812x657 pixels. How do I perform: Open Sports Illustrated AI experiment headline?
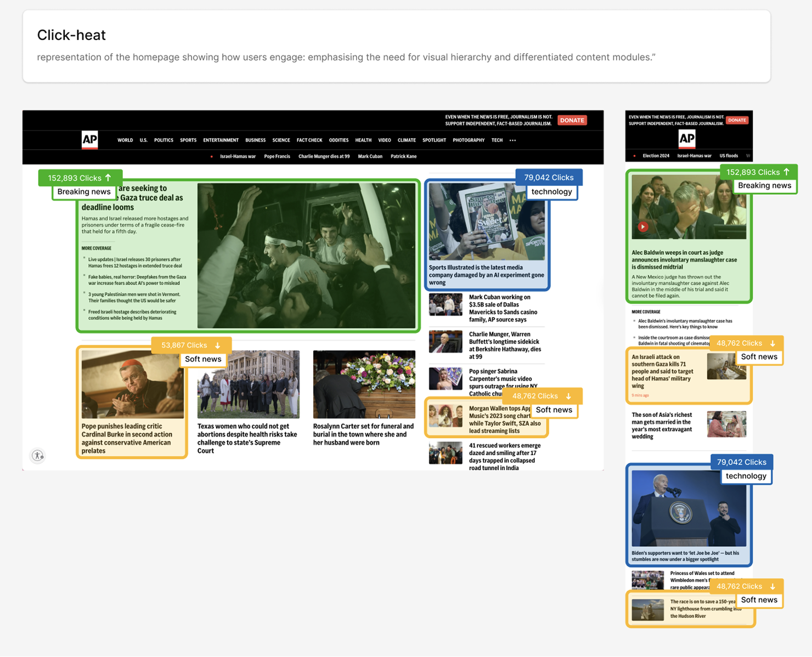point(486,275)
